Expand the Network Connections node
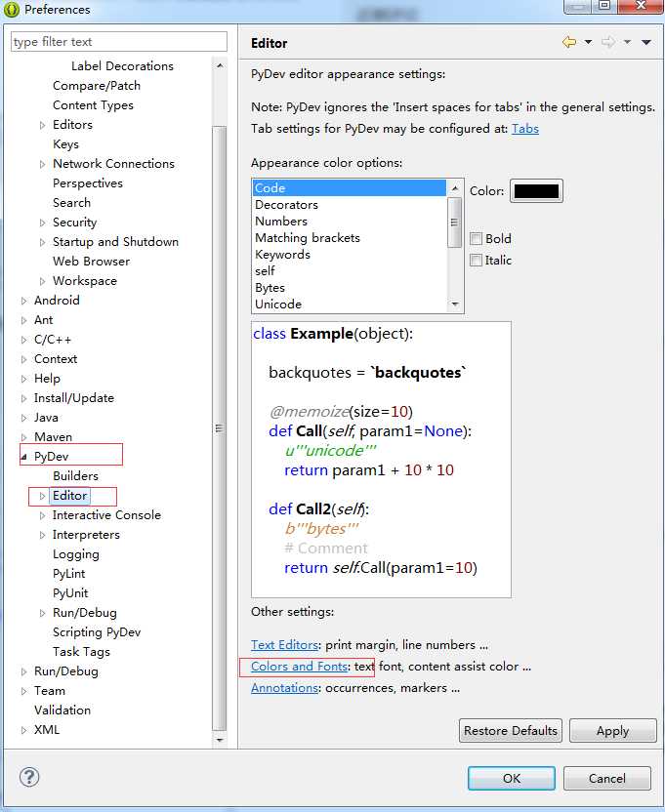Viewport: 665px width, 812px height. point(43,164)
